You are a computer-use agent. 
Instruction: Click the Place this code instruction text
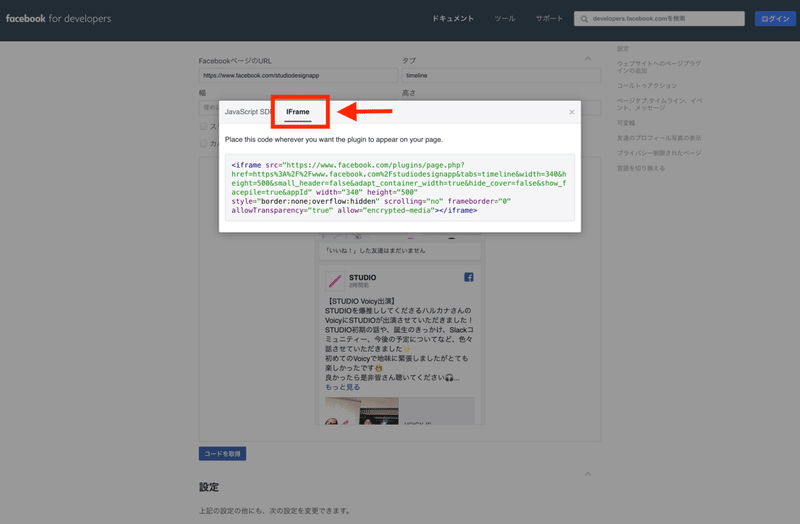(334, 139)
